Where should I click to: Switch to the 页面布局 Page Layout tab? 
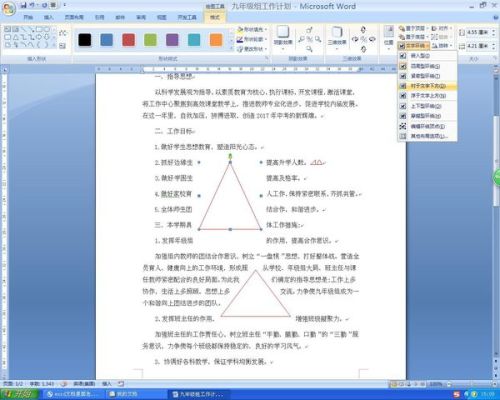click(74, 17)
